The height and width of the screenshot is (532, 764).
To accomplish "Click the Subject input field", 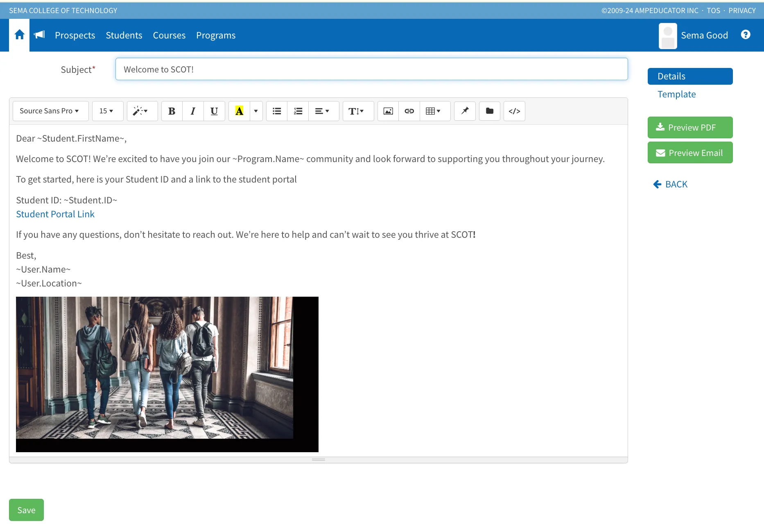I will point(371,69).
